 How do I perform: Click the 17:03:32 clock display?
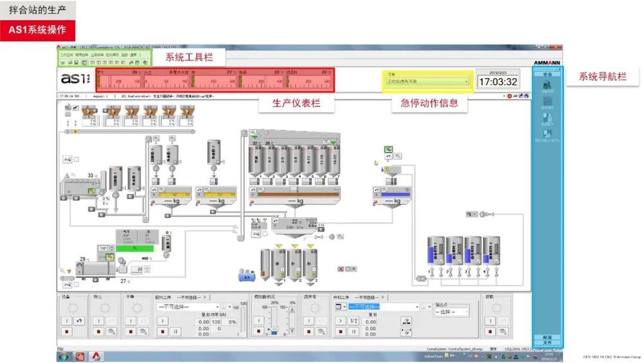(498, 82)
